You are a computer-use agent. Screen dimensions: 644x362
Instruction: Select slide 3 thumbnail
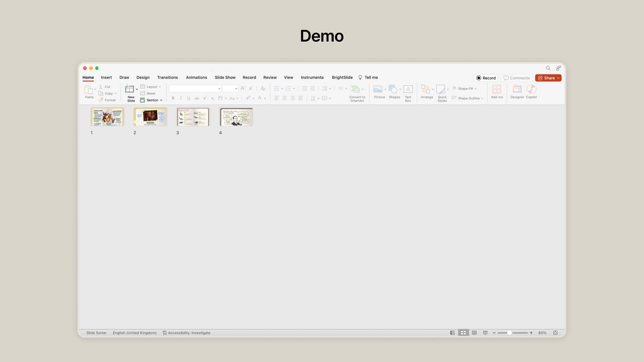[x=193, y=117]
